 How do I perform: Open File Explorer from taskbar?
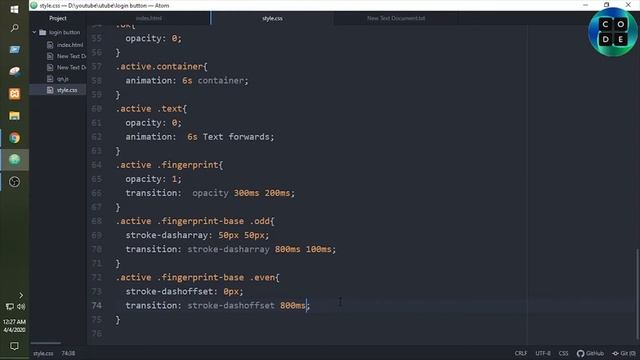14,116
